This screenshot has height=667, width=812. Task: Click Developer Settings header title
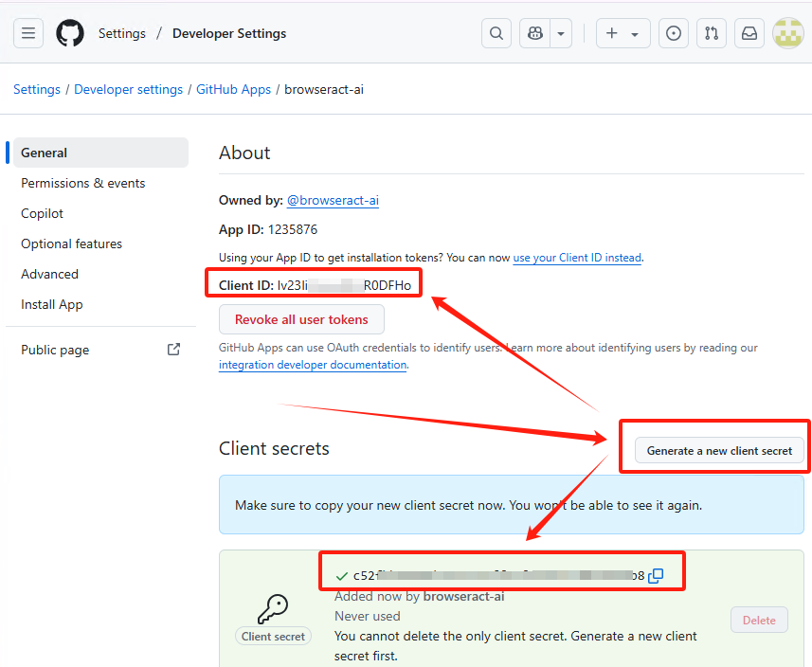tap(229, 33)
